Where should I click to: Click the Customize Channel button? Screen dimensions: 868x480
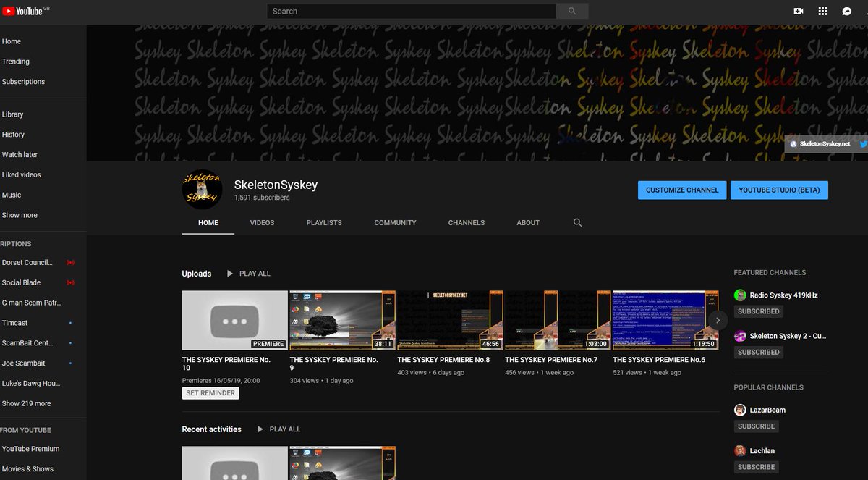point(682,190)
